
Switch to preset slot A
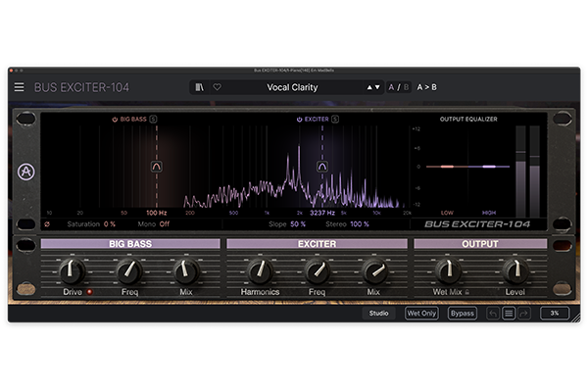(x=392, y=86)
